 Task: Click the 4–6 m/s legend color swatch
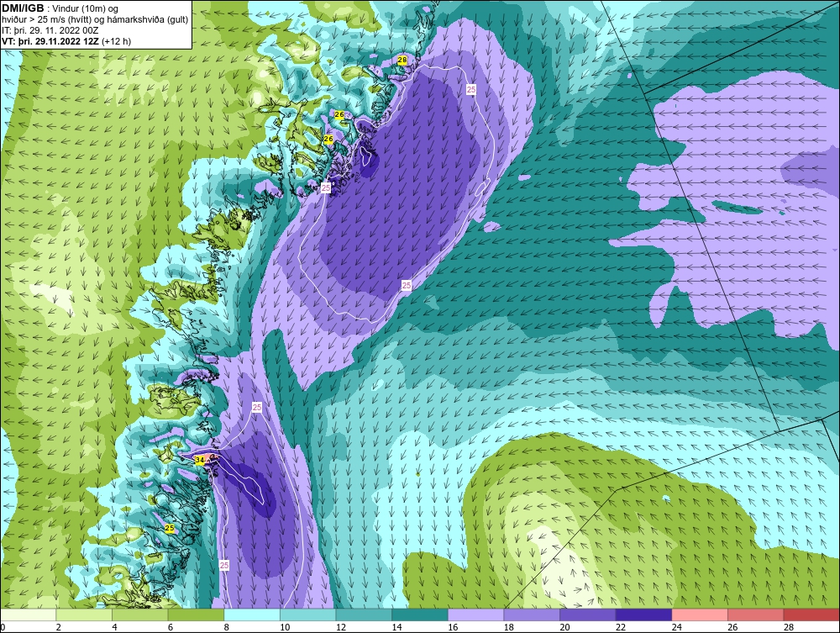point(139,615)
